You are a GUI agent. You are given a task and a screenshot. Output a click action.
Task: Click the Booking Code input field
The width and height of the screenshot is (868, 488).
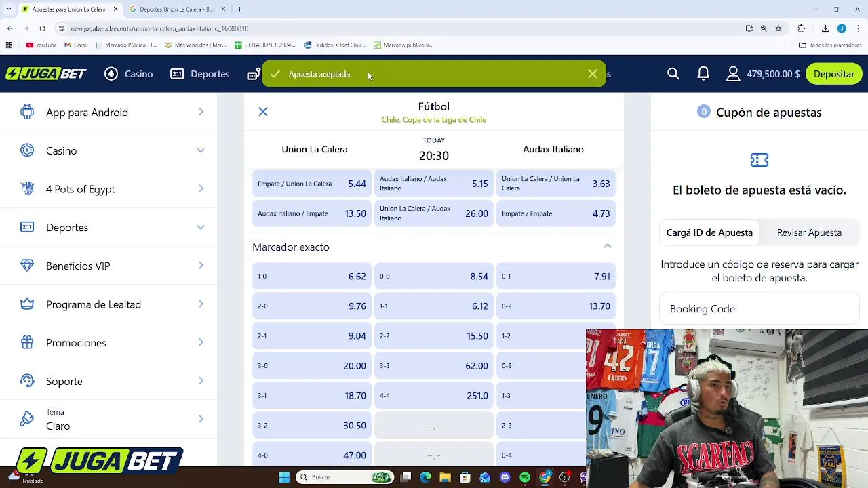point(759,309)
